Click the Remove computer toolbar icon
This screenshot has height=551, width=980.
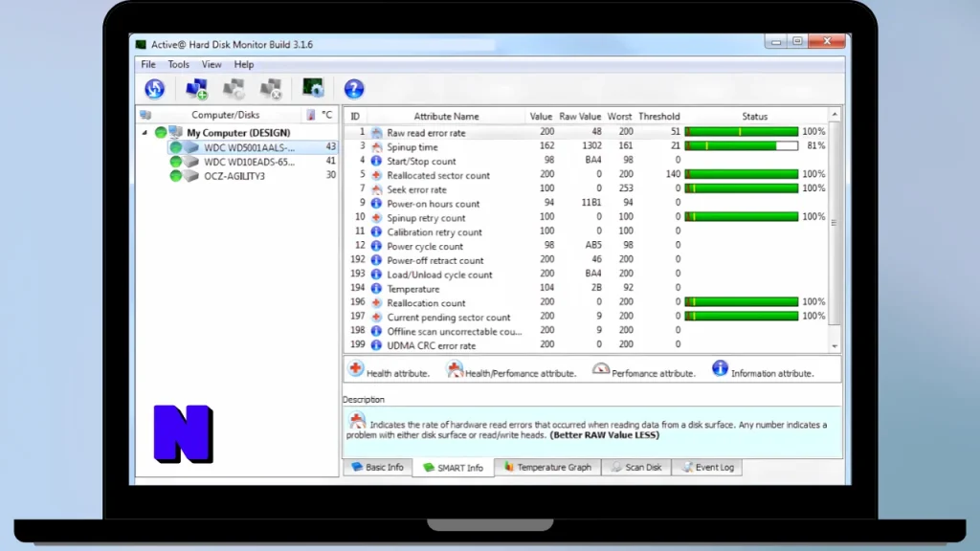(x=271, y=89)
